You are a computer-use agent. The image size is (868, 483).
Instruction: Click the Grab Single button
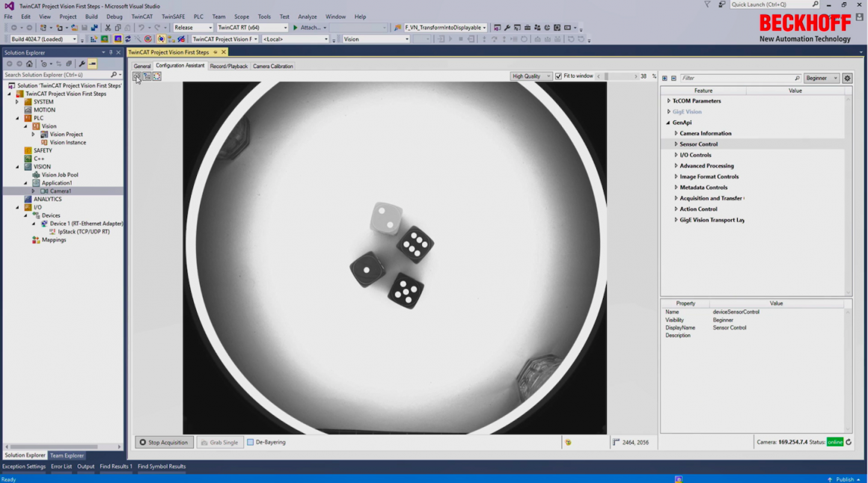tap(220, 442)
